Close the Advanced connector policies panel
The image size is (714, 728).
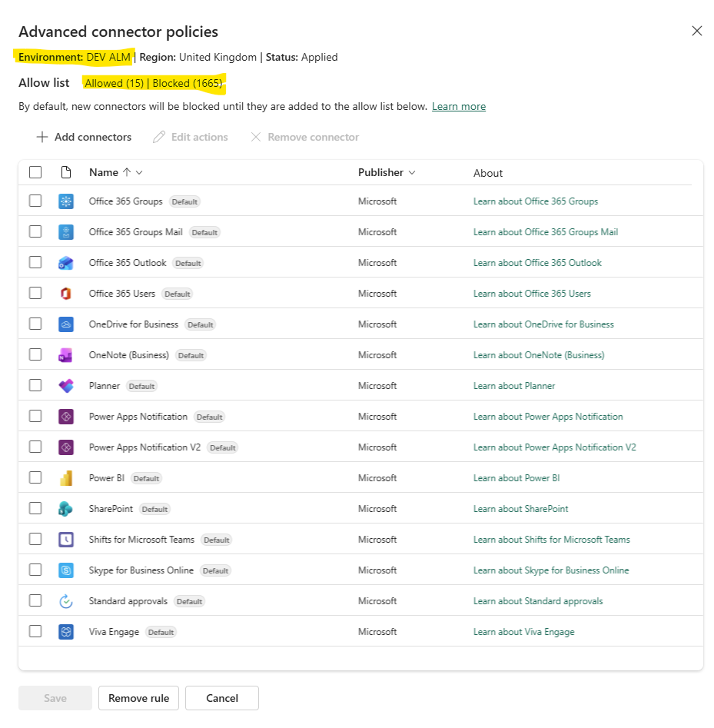point(696,31)
